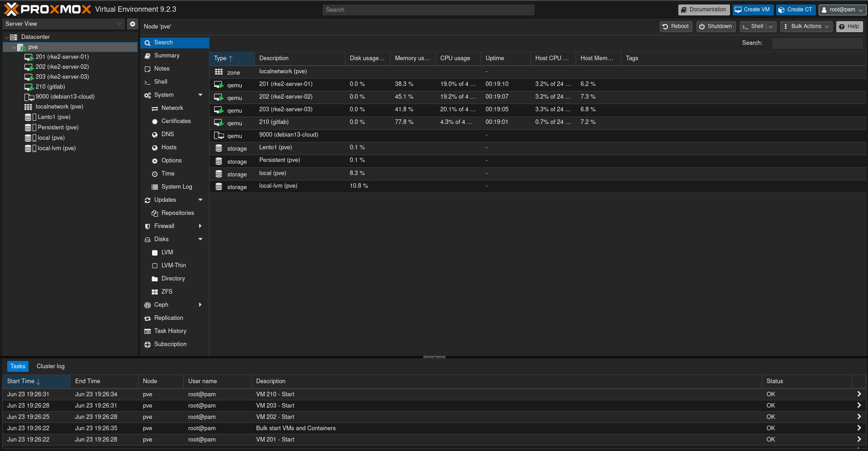The width and height of the screenshot is (868, 451).
Task: Collapse the System menu section
Action: point(200,95)
